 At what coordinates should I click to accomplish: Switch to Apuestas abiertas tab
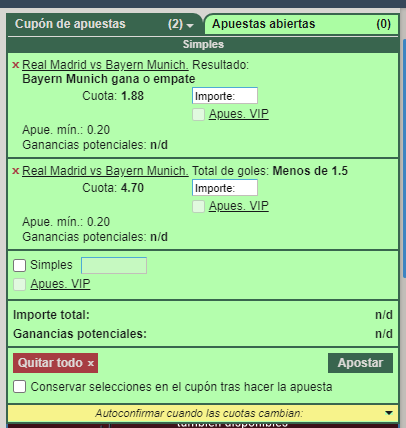click(301, 24)
